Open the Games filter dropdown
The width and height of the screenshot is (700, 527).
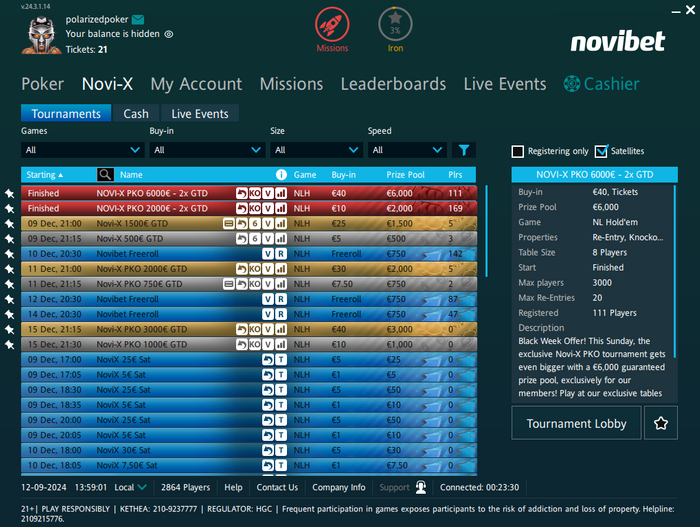[83, 150]
